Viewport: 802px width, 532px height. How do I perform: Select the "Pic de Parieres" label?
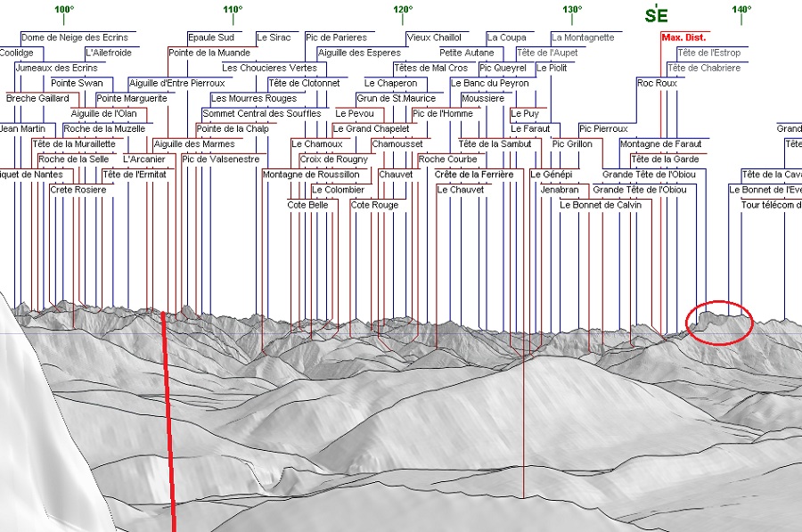[x=336, y=37]
